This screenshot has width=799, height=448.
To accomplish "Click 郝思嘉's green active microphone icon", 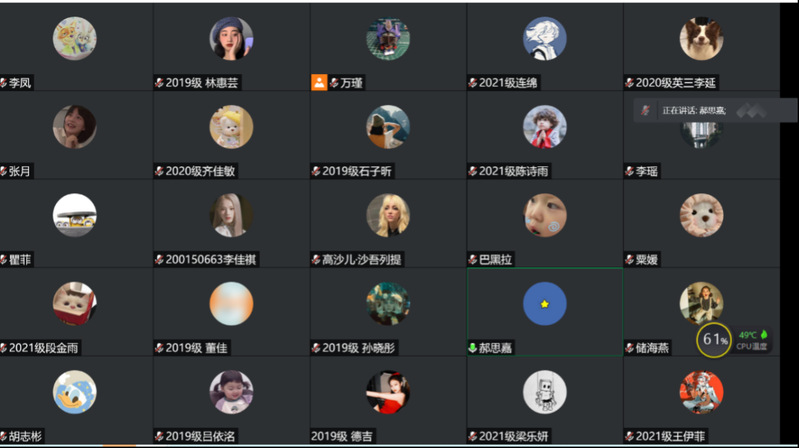I will (472, 348).
